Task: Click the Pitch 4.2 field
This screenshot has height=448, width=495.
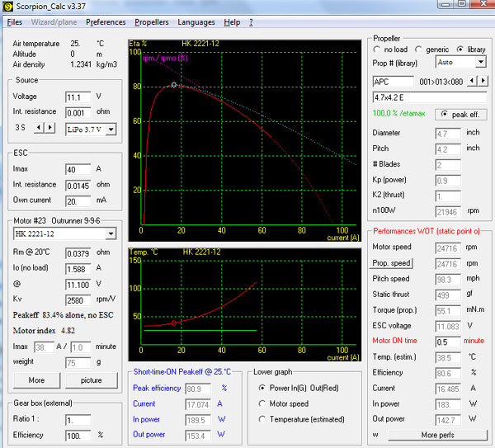Action: 448,149
